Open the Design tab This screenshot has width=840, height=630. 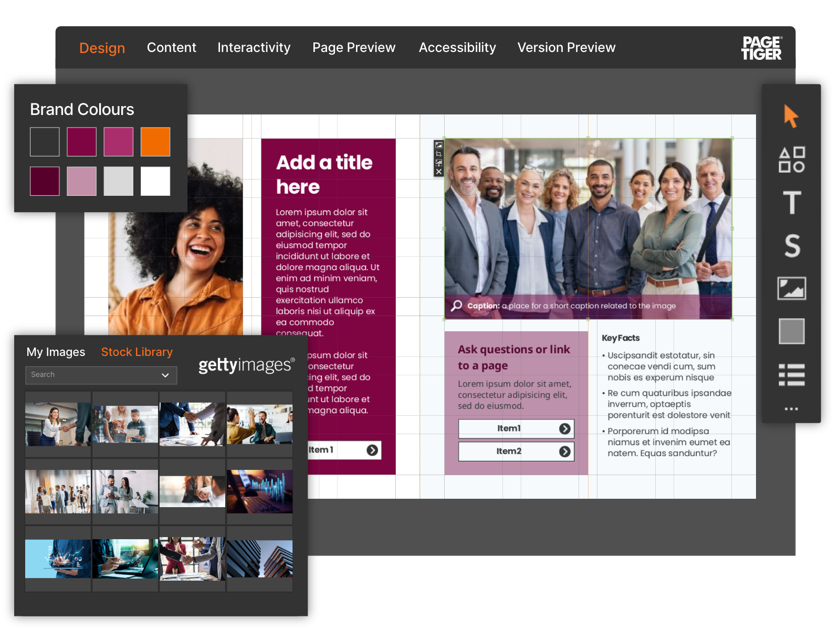click(102, 48)
